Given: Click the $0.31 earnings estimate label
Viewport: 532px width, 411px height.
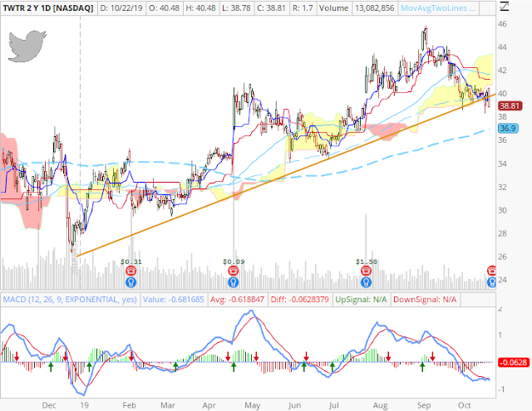Looking at the screenshot, I should pos(131,262).
